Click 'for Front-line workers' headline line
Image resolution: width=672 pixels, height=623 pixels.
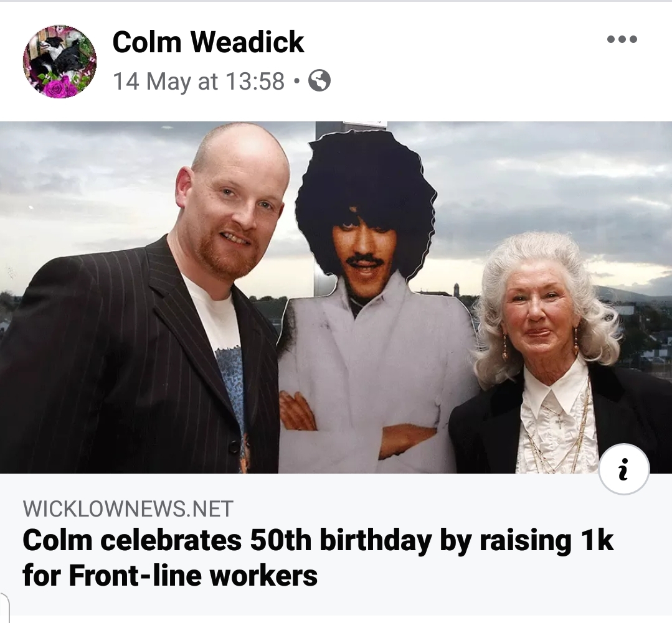click(170, 575)
